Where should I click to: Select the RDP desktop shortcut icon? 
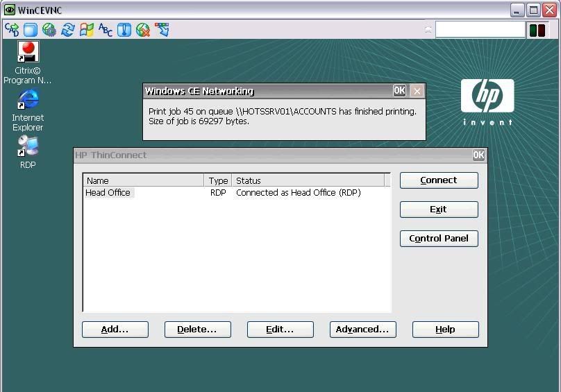tap(28, 153)
